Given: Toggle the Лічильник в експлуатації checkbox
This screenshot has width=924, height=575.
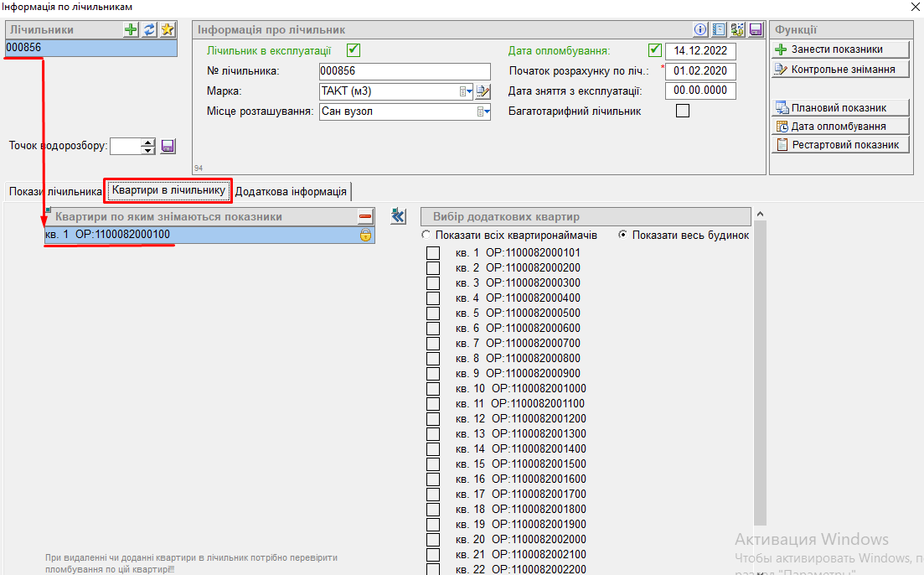Looking at the screenshot, I should (353, 50).
